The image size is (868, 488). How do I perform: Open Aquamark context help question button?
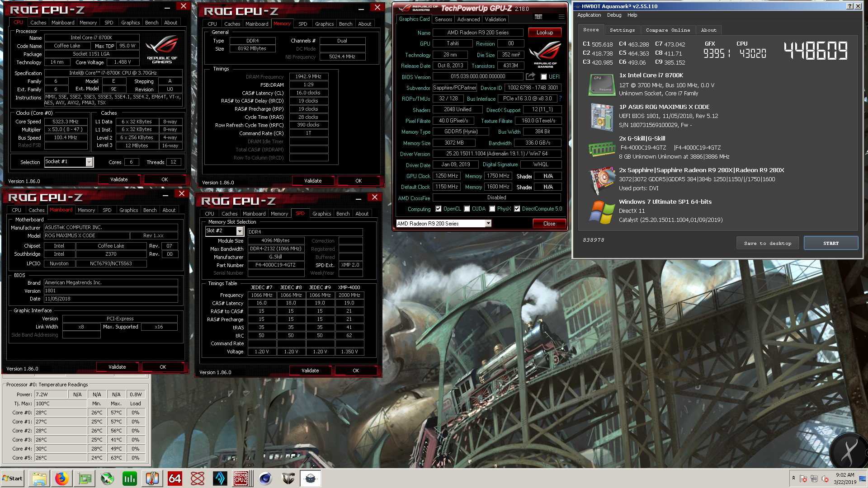point(849,6)
